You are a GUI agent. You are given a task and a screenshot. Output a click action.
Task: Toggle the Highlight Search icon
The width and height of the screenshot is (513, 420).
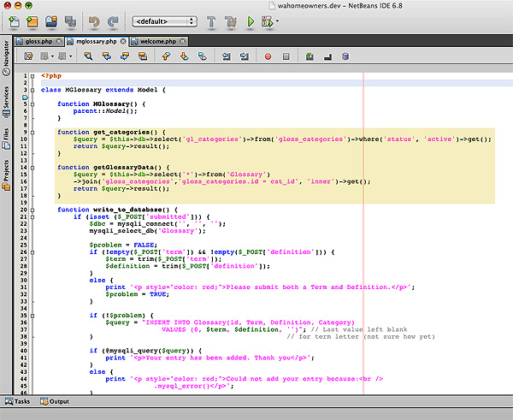point(143,56)
